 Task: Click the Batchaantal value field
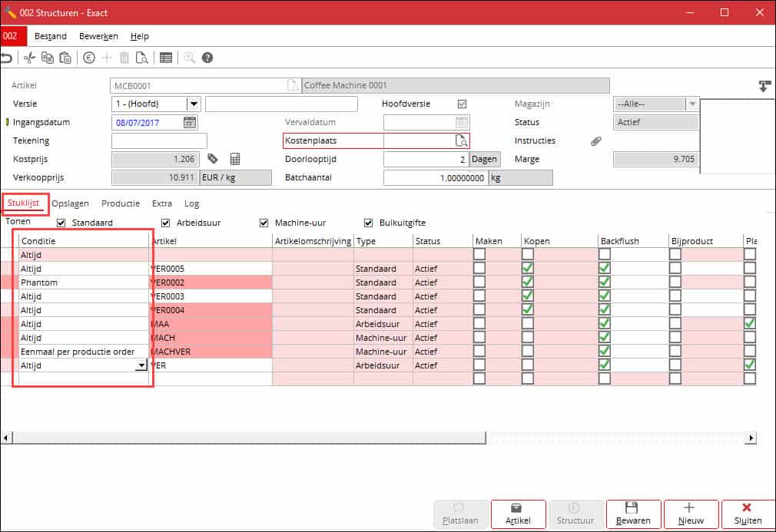point(436,178)
